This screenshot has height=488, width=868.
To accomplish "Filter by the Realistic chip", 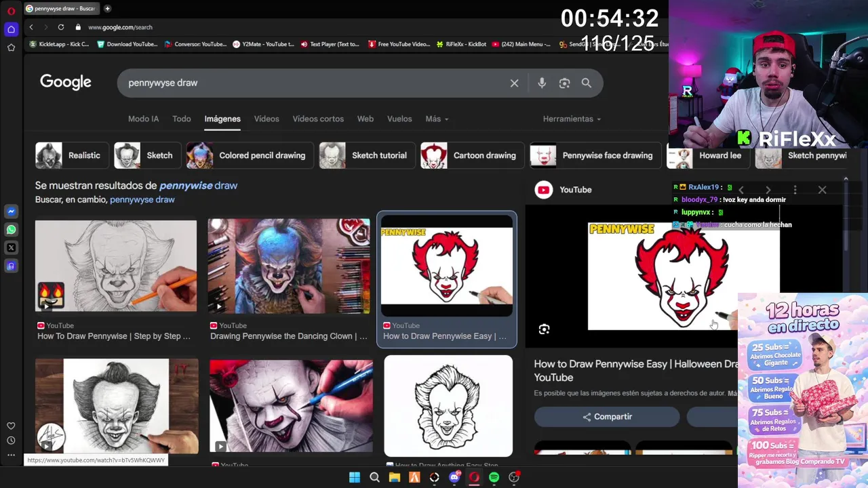I will [71, 155].
